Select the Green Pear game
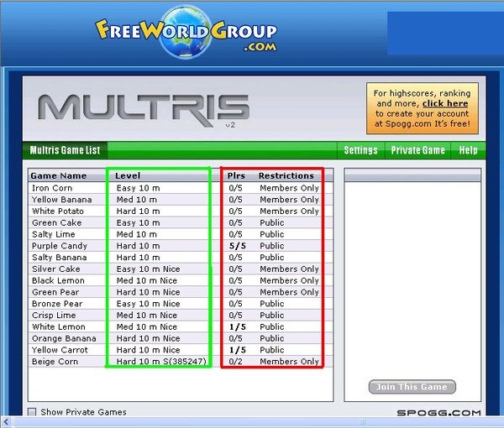 click(x=181, y=292)
